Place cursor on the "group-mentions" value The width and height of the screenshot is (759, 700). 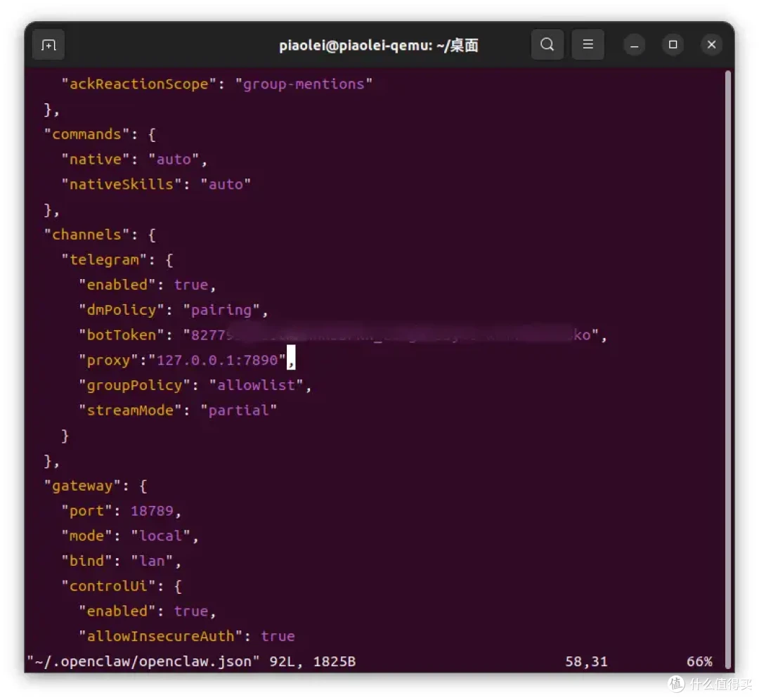click(x=304, y=84)
